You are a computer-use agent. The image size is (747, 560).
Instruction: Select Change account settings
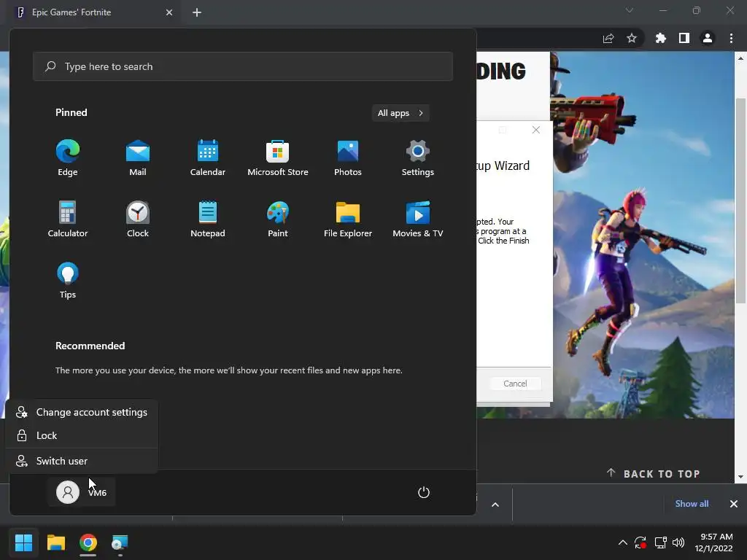point(82,413)
